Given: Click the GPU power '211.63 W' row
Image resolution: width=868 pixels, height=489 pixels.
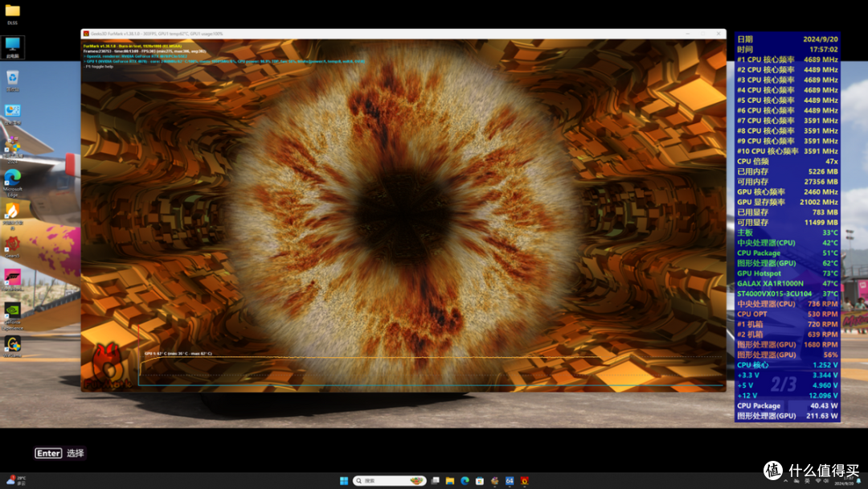Looking at the screenshot, I should coord(787,415).
